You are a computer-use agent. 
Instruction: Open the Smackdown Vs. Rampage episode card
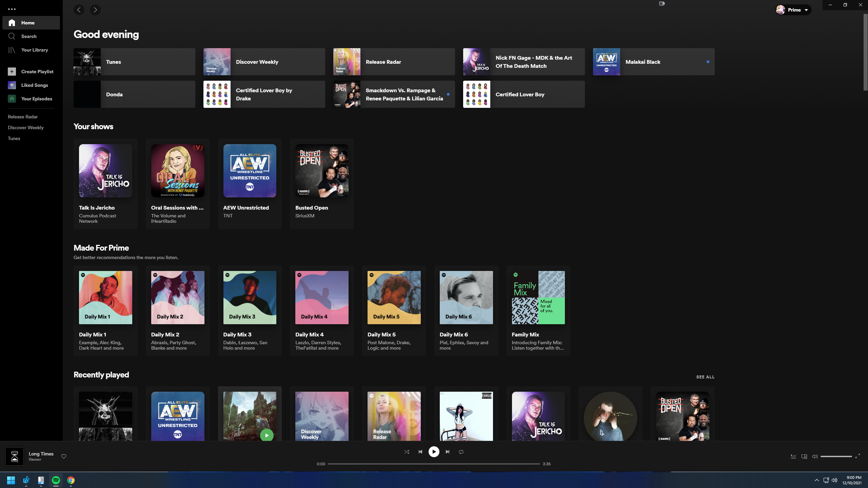pos(394,94)
